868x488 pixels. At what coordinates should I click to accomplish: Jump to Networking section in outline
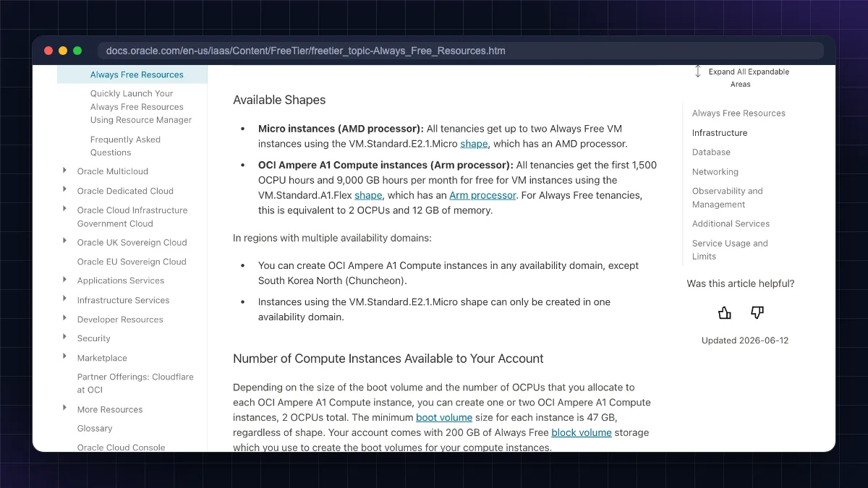[x=715, y=171]
